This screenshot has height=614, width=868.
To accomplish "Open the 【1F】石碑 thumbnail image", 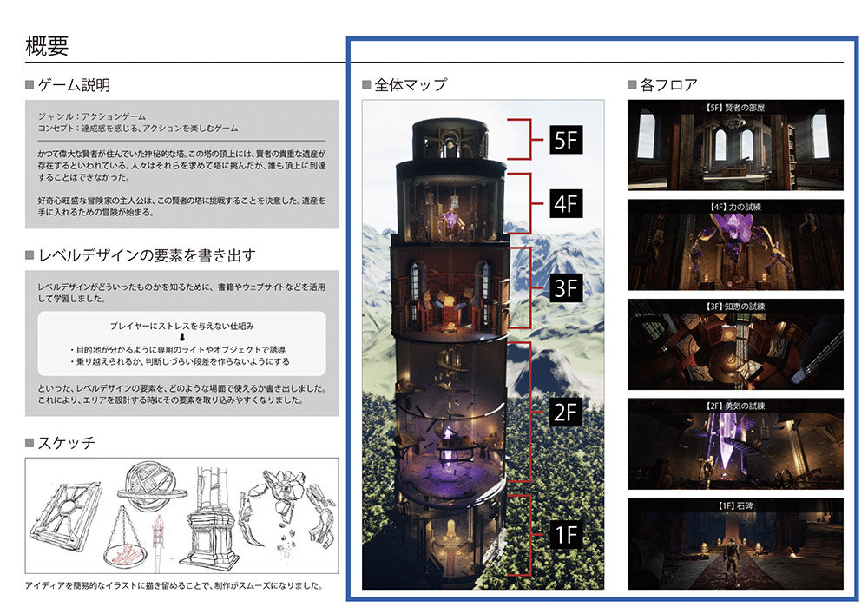I will tap(734, 543).
